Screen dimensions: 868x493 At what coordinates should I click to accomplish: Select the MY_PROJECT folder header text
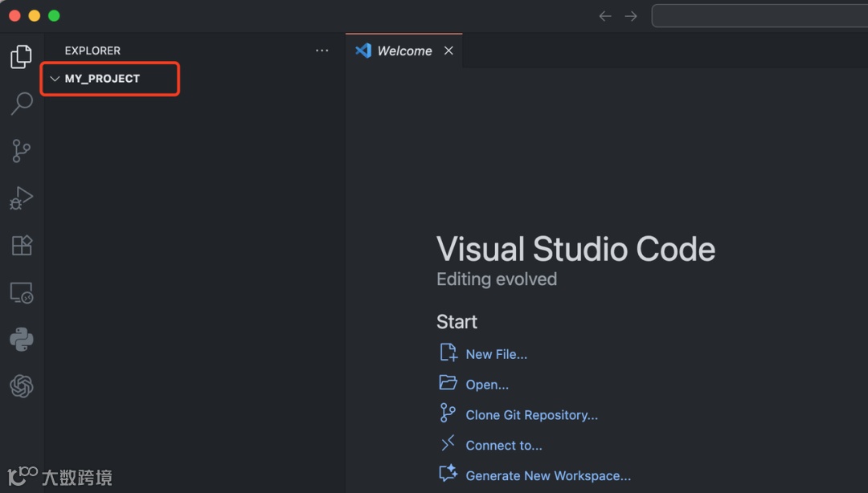[x=102, y=79]
